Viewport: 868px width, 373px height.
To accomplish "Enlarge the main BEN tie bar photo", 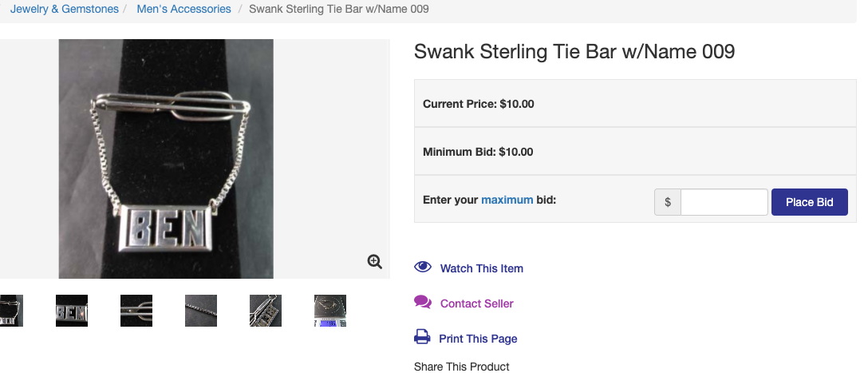I will point(166,158).
